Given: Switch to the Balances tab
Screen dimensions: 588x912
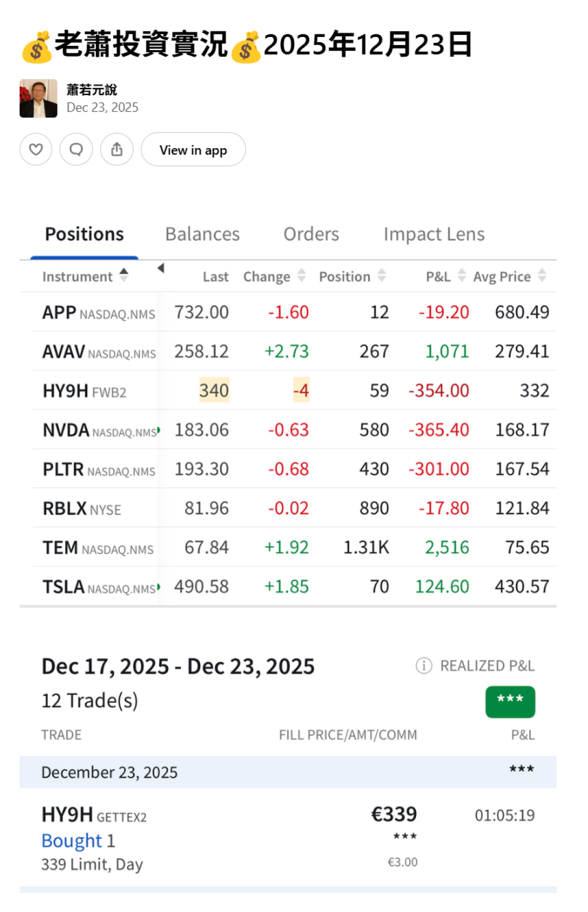Looking at the screenshot, I should pyautogui.click(x=202, y=234).
